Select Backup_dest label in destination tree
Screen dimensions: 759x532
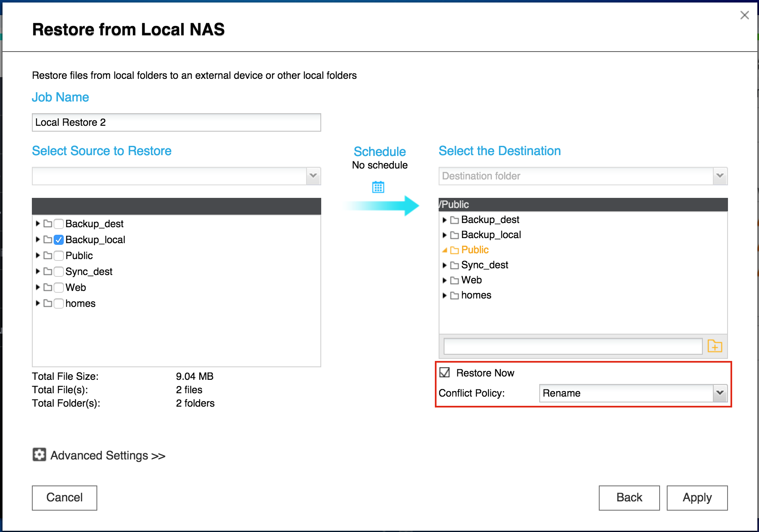pos(490,220)
